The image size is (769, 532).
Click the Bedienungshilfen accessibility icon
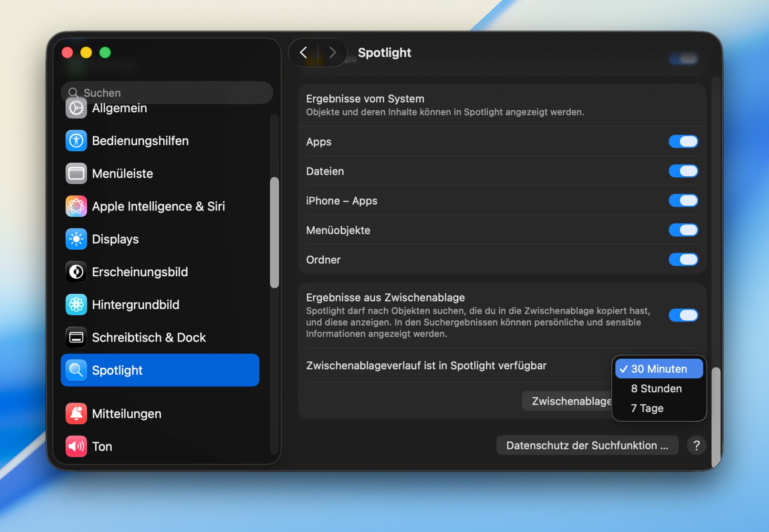pyautogui.click(x=76, y=141)
